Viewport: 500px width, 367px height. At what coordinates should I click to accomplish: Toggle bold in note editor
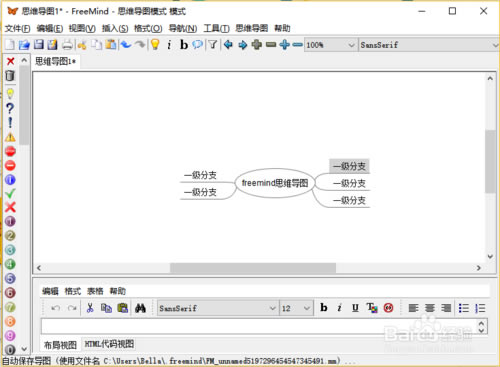tap(323, 308)
